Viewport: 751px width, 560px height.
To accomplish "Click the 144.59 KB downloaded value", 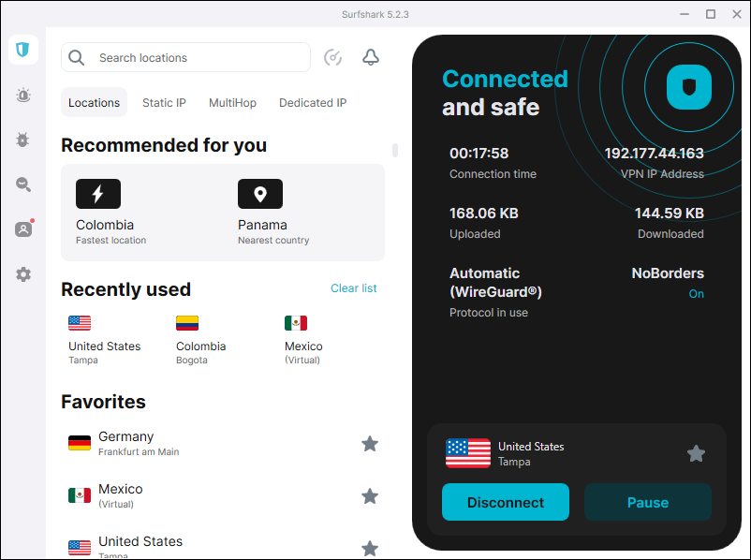I will pos(670,214).
